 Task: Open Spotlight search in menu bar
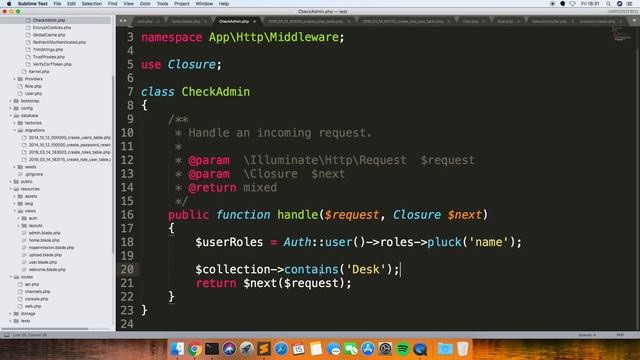[608, 4]
